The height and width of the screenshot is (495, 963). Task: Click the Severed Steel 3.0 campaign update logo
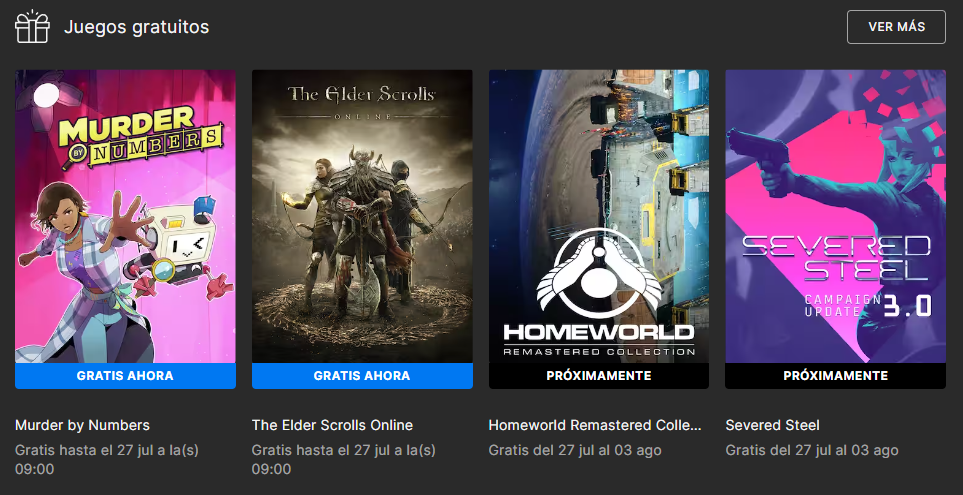point(838,275)
